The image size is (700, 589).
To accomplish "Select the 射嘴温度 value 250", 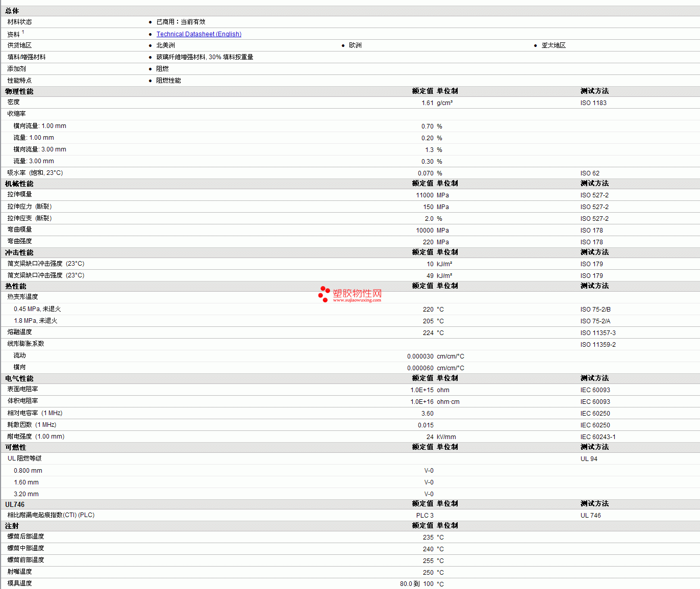I will [428, 573].
